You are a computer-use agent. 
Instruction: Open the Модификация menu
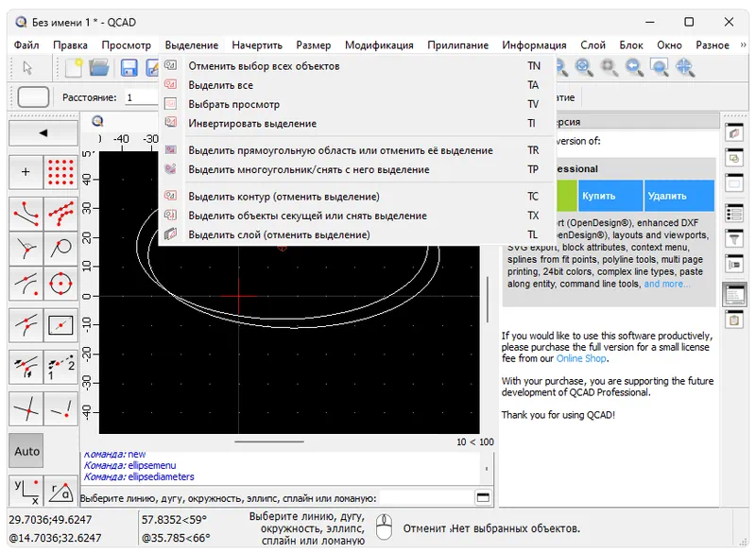[x=379, y=44]
